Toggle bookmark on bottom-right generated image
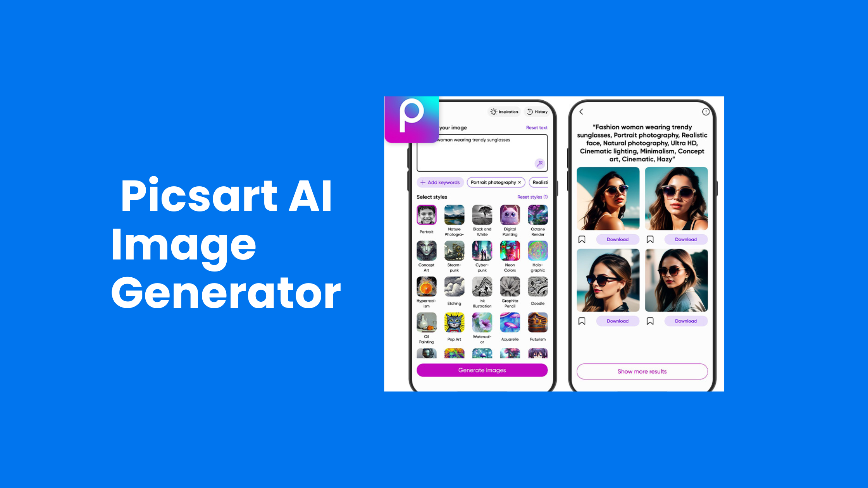This screenshot has width=868, height=488. 650,321
